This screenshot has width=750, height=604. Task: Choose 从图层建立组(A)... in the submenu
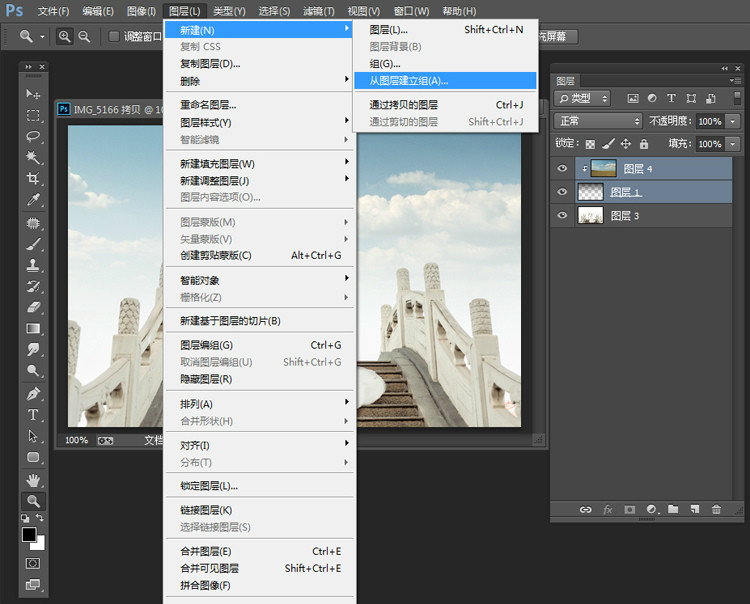(x=409, y=80)
